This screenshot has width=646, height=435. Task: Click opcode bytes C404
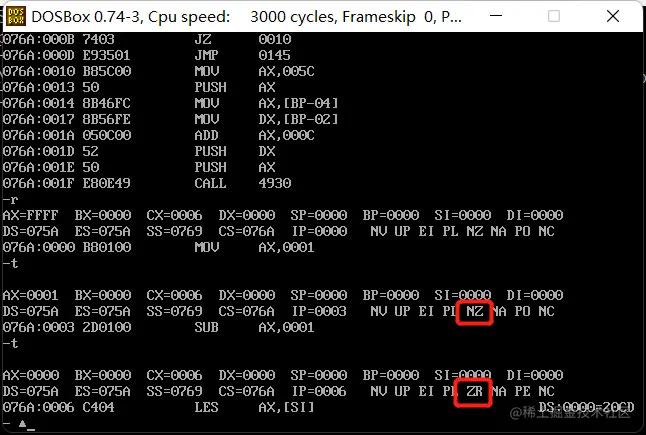click(98, 407)
